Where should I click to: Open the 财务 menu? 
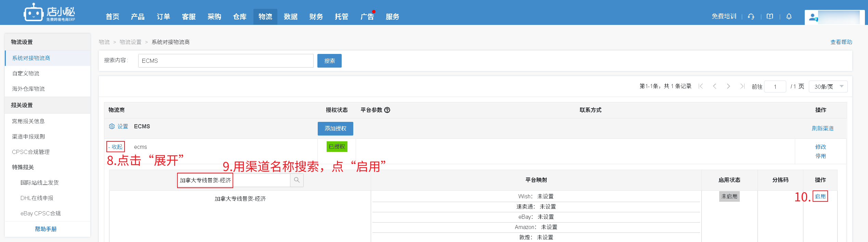click(316, 17)
